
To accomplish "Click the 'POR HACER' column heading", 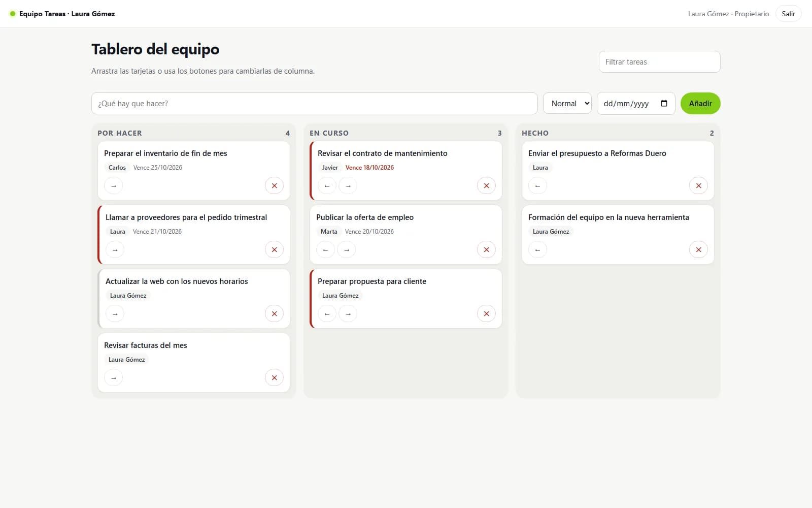I will coord(120,133).
